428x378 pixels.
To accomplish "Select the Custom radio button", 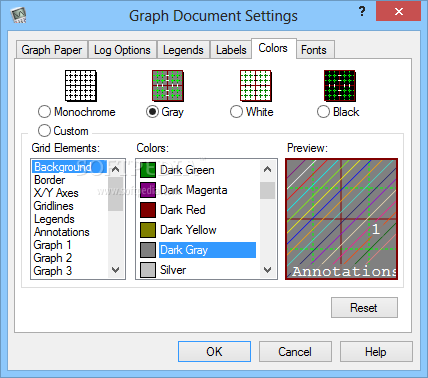I will pos(44,130).
